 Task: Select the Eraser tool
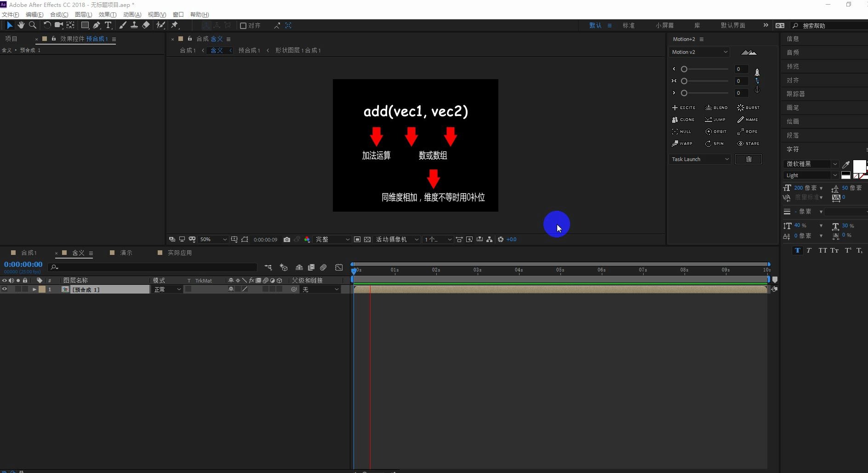coord(146,25)
